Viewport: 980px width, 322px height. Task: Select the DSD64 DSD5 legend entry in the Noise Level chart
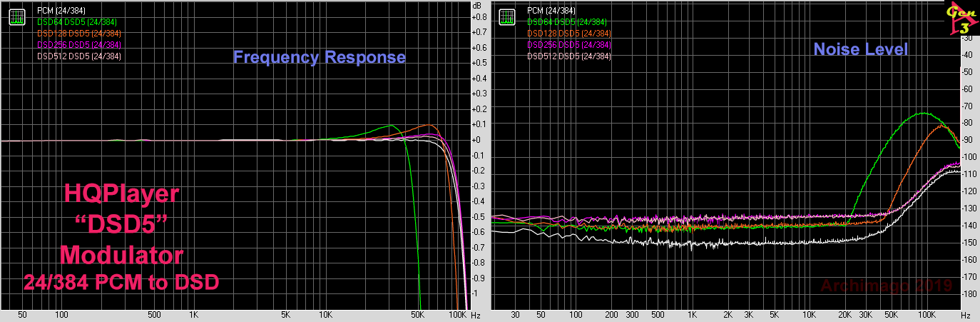click(568, 22)
